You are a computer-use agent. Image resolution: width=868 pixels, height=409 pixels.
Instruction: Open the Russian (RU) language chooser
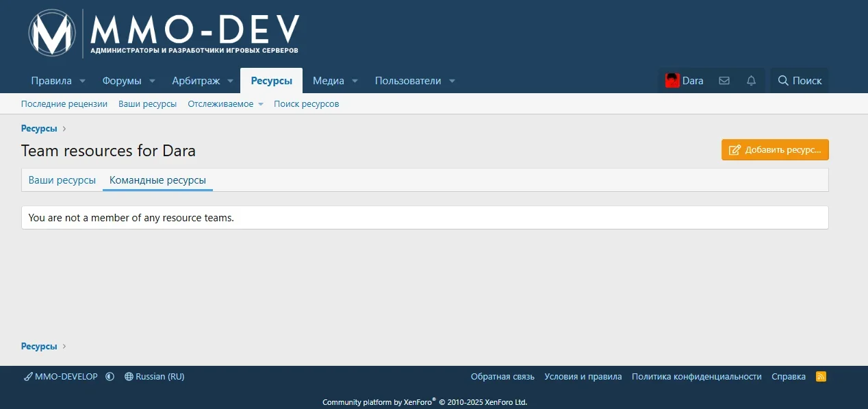(x=154, y=377)
